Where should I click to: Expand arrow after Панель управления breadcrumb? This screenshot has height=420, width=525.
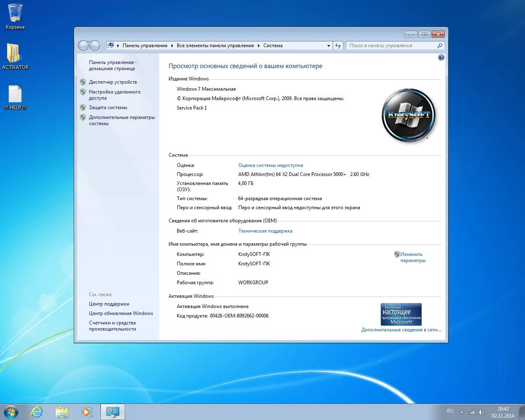point(172,46)
